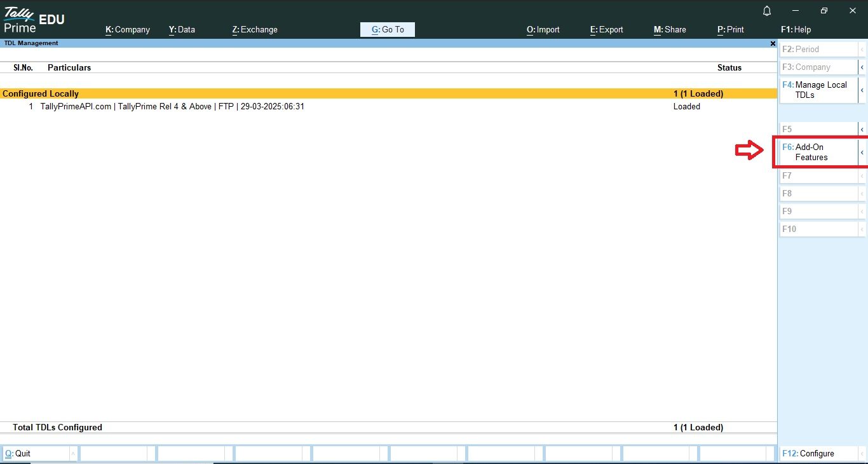Click F4: Manage Local TDLs button

(x=819, y=90)
